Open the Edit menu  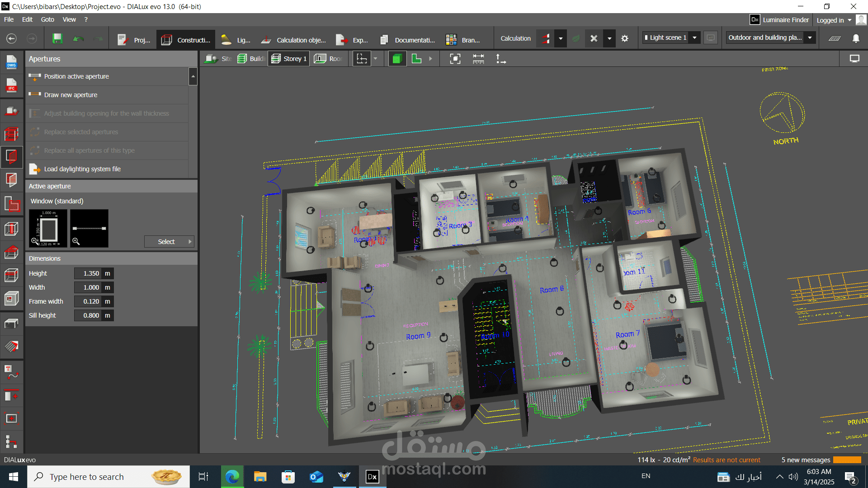pyautogui.click(x=27, y=19)
